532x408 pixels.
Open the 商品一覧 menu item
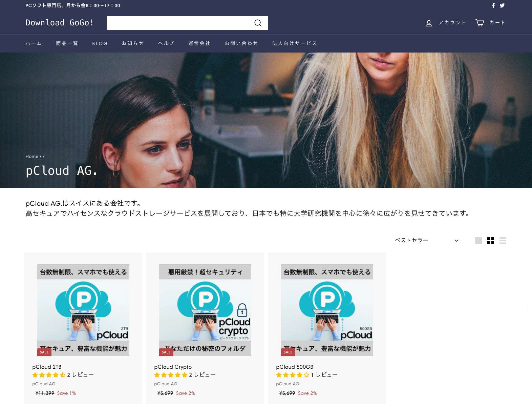(67, 43)
